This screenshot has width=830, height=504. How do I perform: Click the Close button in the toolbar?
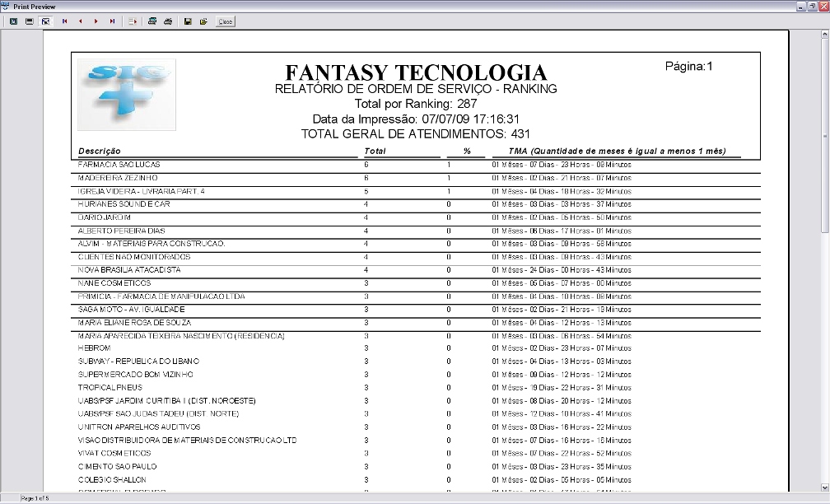click(225, 21)
